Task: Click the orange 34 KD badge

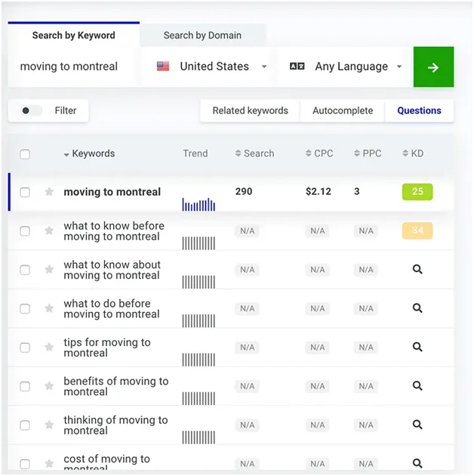Action: click(x=417, y=230)
